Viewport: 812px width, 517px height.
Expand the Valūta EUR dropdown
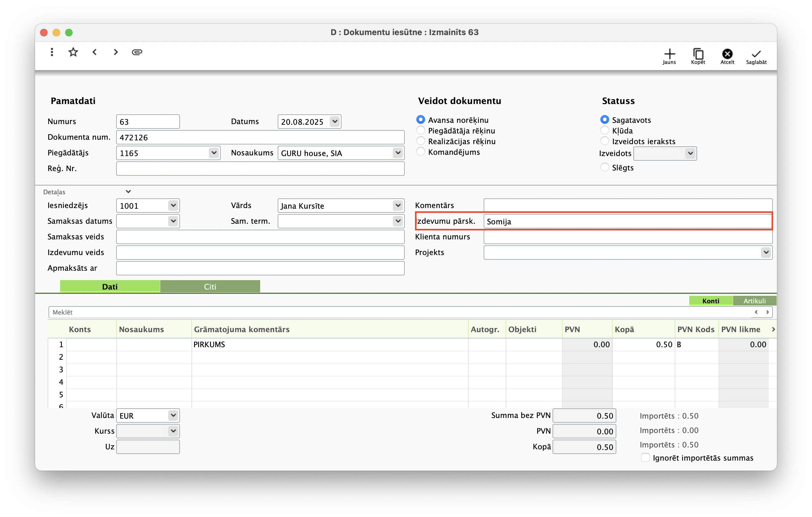(x=173, y=415)
